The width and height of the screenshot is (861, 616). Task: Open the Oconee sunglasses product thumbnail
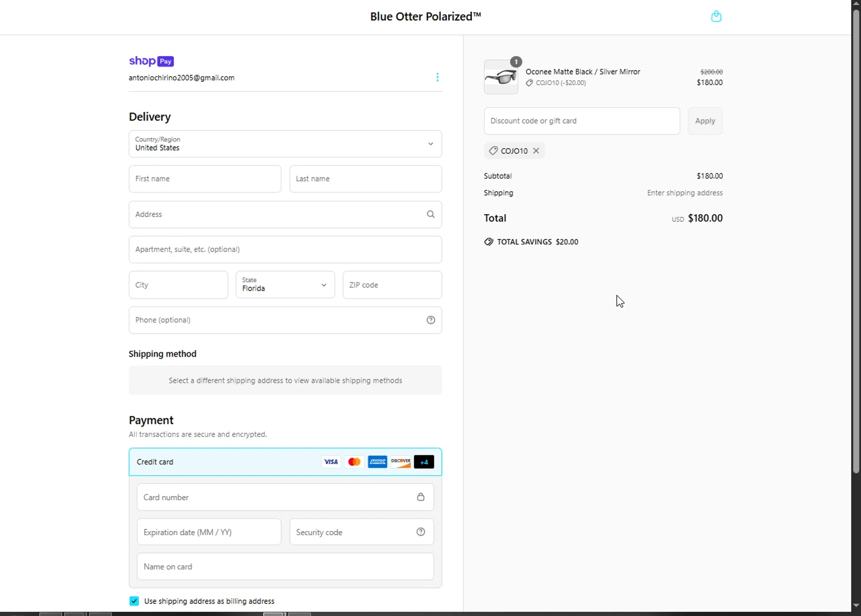[x=501, y=77]
